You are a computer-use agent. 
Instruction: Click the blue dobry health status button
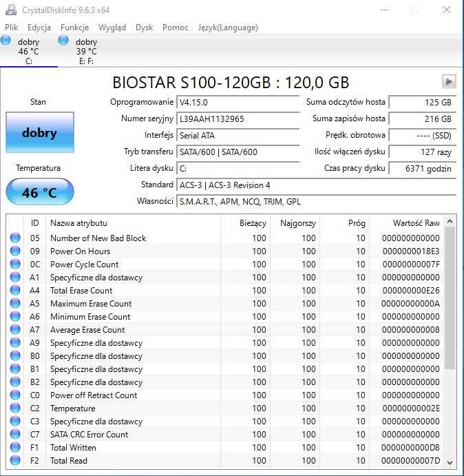[40, 132]
